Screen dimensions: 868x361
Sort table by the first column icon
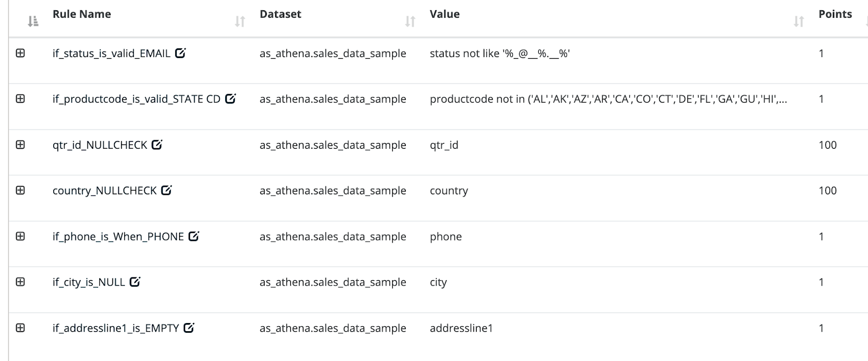[33, 21]
